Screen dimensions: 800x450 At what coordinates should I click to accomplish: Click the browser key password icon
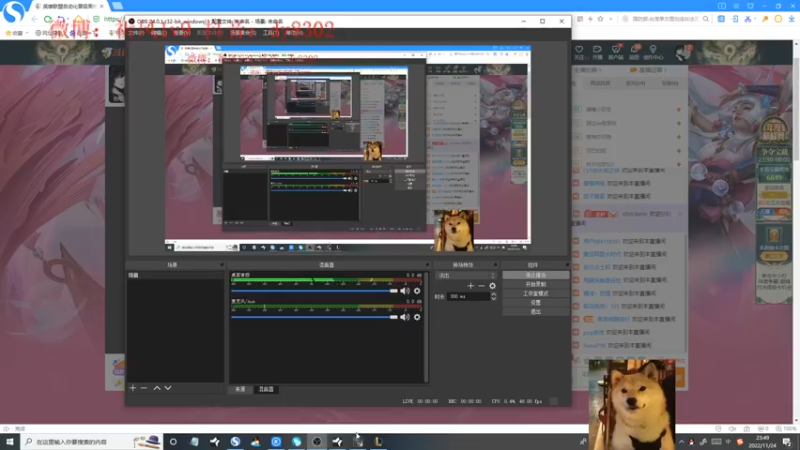click(765, 19)
